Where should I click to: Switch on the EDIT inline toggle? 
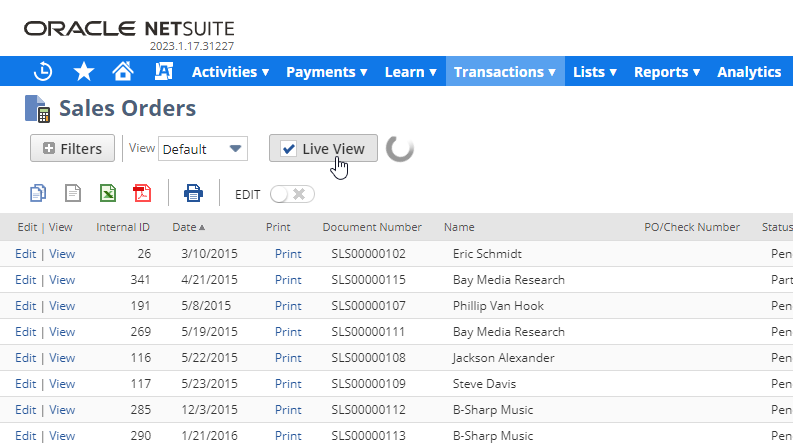tap(292, 194)
